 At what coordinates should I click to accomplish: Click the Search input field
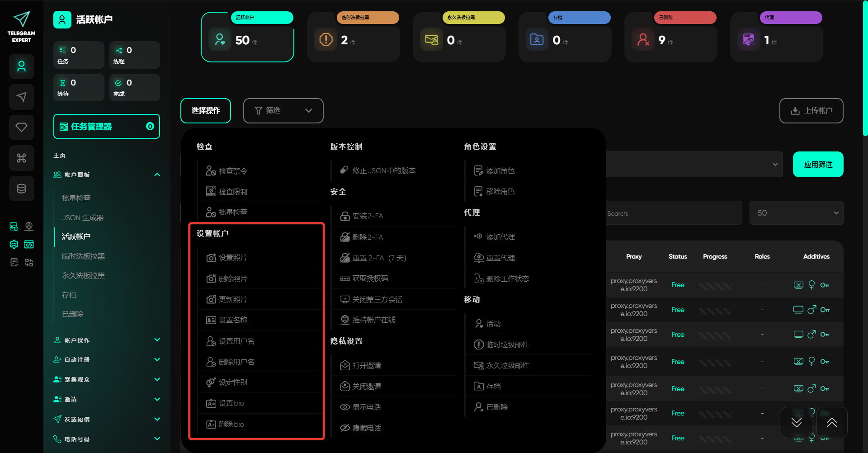coord(674,213)
